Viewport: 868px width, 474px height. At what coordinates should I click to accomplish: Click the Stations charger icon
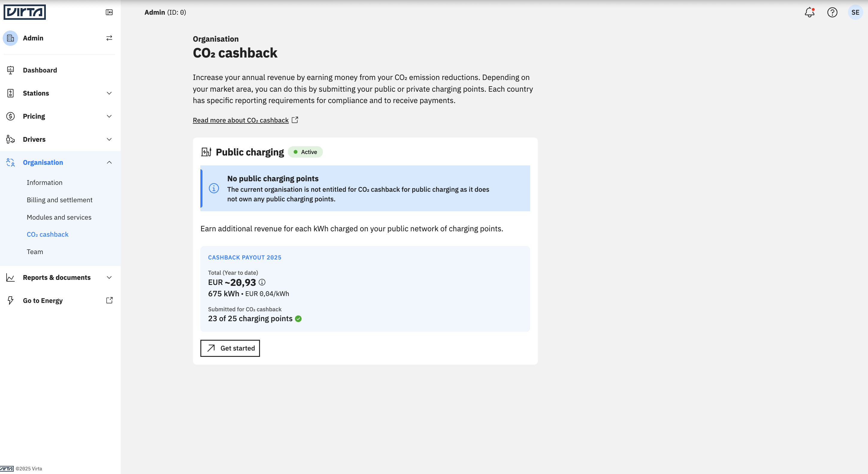(x=10, y=93)
